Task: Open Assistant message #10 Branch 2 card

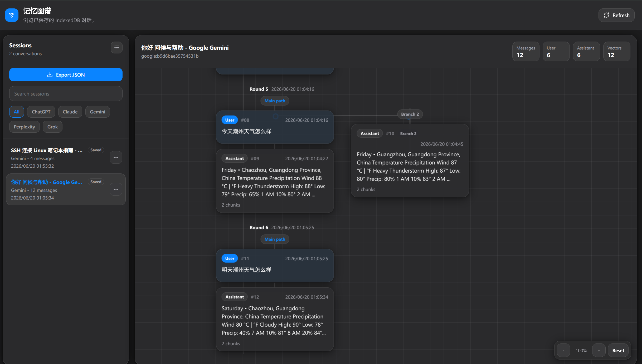Action: (x=410, y=161)
